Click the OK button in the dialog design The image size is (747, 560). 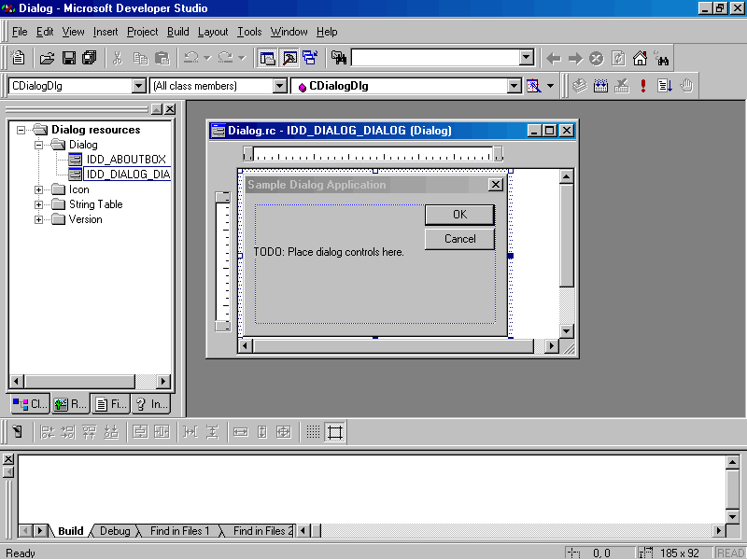pos(459,215)
